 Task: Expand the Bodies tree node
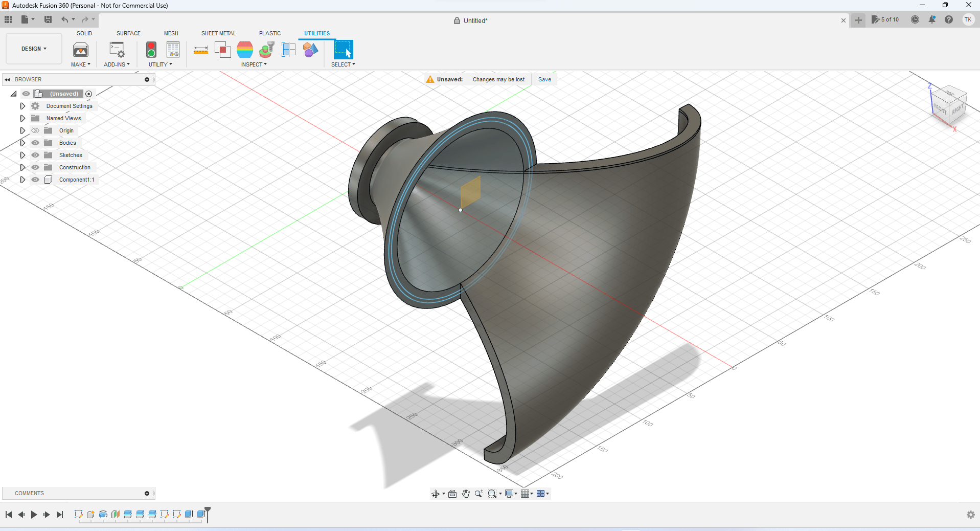pos(22,143)
